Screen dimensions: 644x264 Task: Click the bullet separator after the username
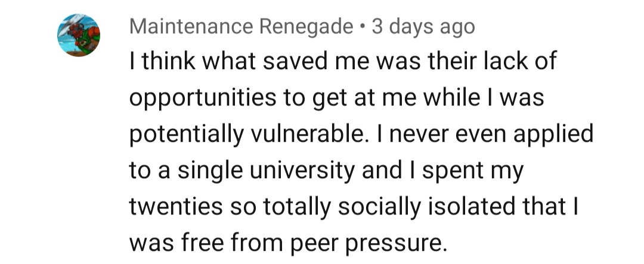click(x=362, y=27)
